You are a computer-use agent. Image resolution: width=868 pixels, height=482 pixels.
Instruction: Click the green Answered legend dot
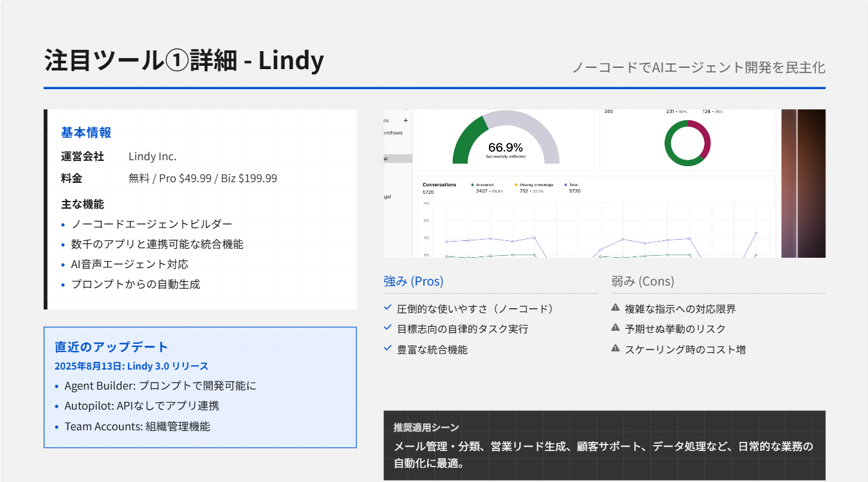(x=473, y=185)
